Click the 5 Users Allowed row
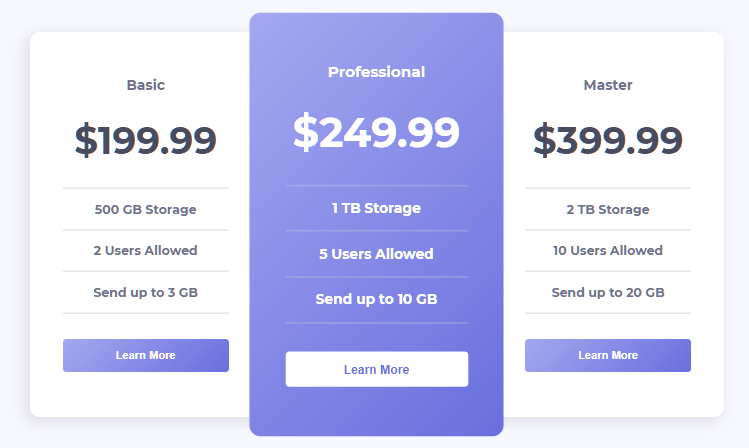The image size is (749, 448). click(x=377, y=254)
